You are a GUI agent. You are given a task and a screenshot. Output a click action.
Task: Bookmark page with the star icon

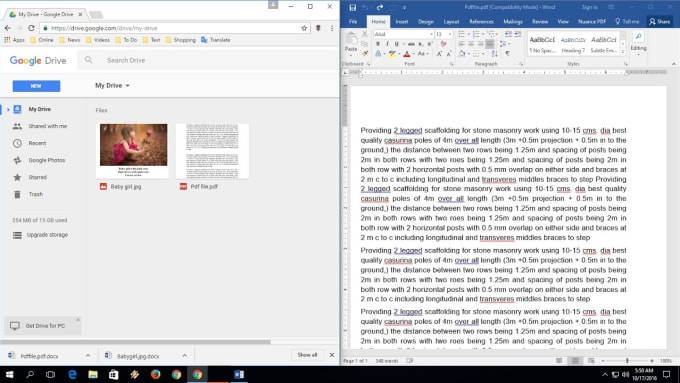point(304,28)
